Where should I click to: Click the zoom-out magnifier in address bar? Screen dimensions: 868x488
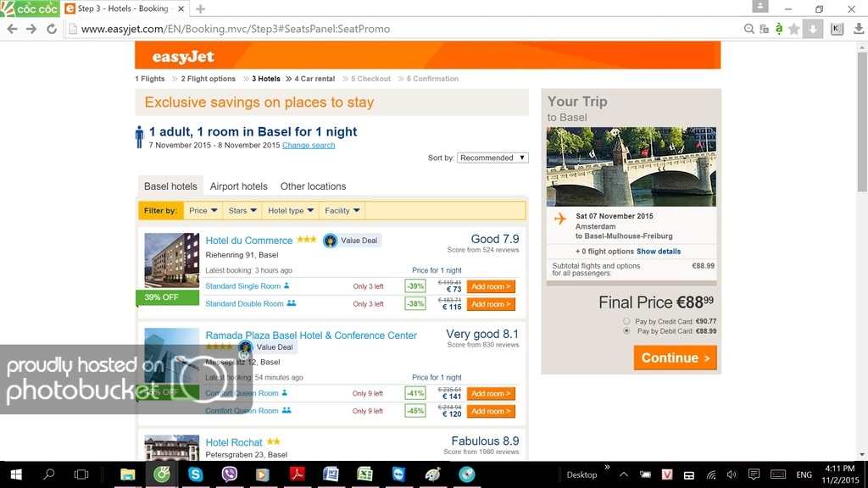[749, 29]
